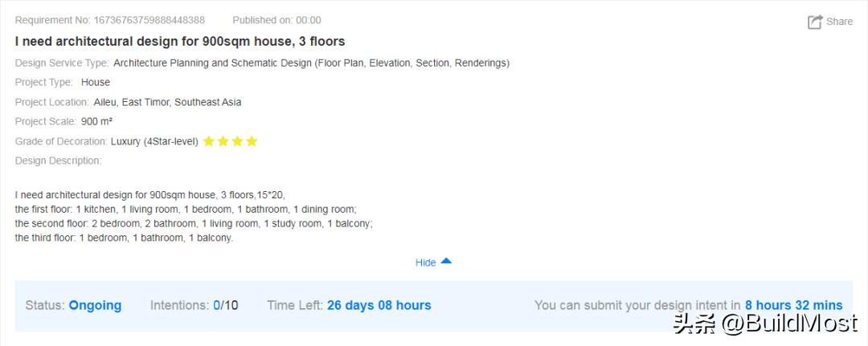
Task: Click the Intentions 0/10 counter
Action: coord(225,305)
